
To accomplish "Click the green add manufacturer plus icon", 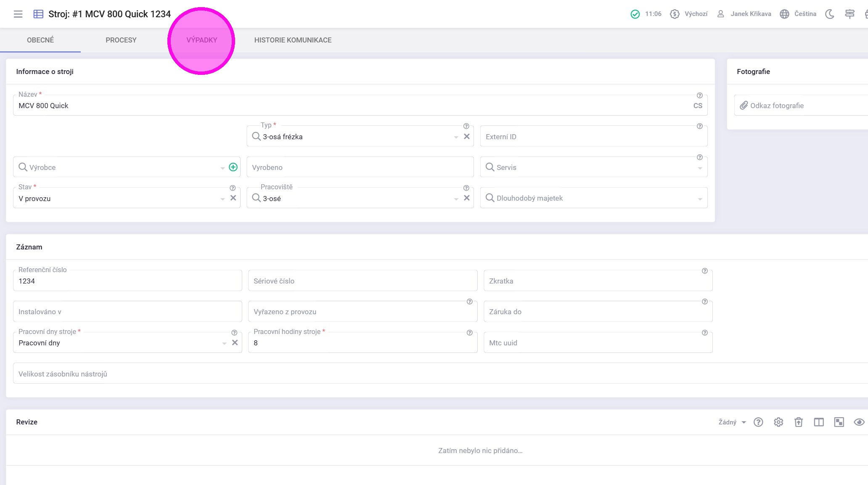I will (x=233, y=167).
